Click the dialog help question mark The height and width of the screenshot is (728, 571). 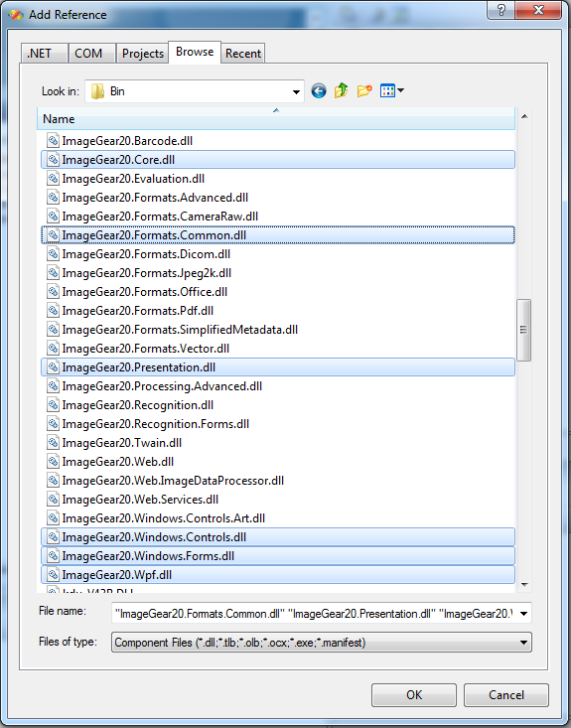501,10
